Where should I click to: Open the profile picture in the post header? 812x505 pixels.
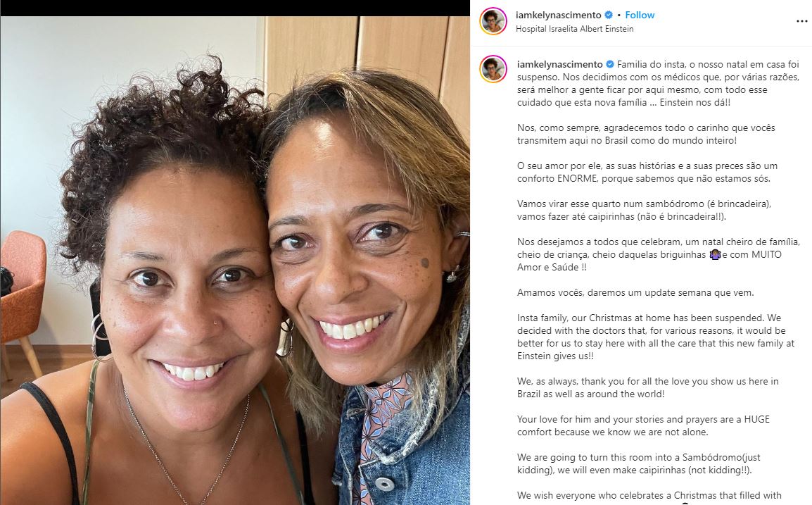(x=493, y=21)
